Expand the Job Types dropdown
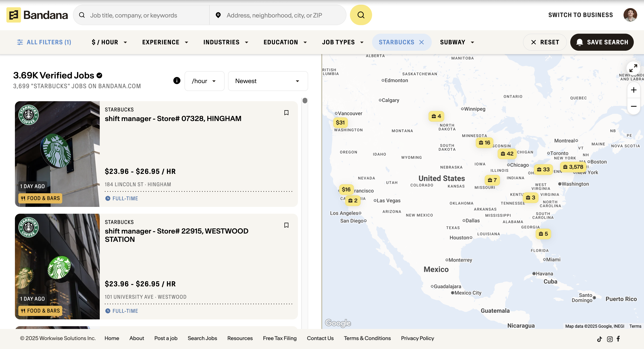This screenshot has width=644, height=349. pyautogui.click(x=342, y=42)
